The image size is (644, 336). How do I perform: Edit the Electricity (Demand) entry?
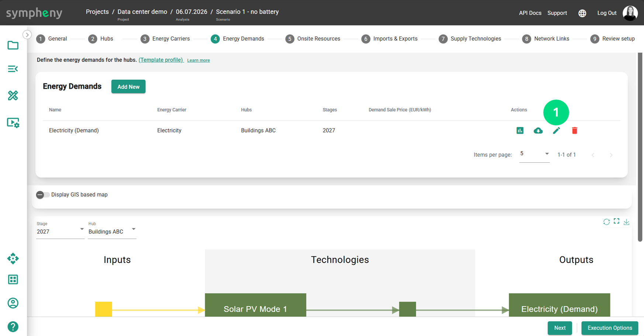coord(556,131)
